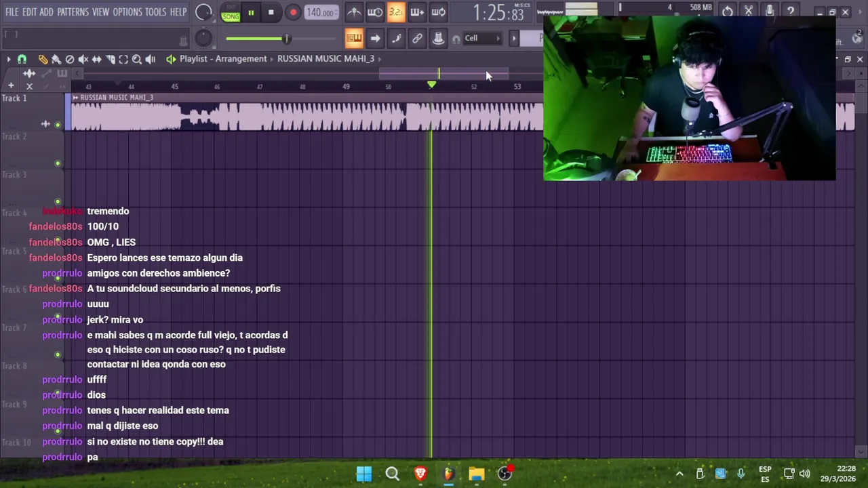
Task: Toggle the metronome icon
Action: coord(353,12)
